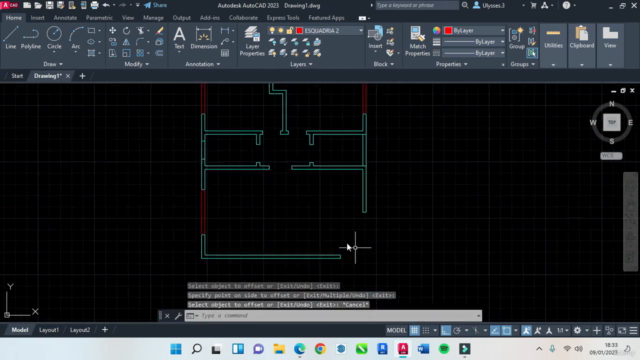Image resolution: width=640 pixels, height=360 pixels.
Task: Click the MODEL status bar button
Action: pyautogui.click(x=396, y=330)
